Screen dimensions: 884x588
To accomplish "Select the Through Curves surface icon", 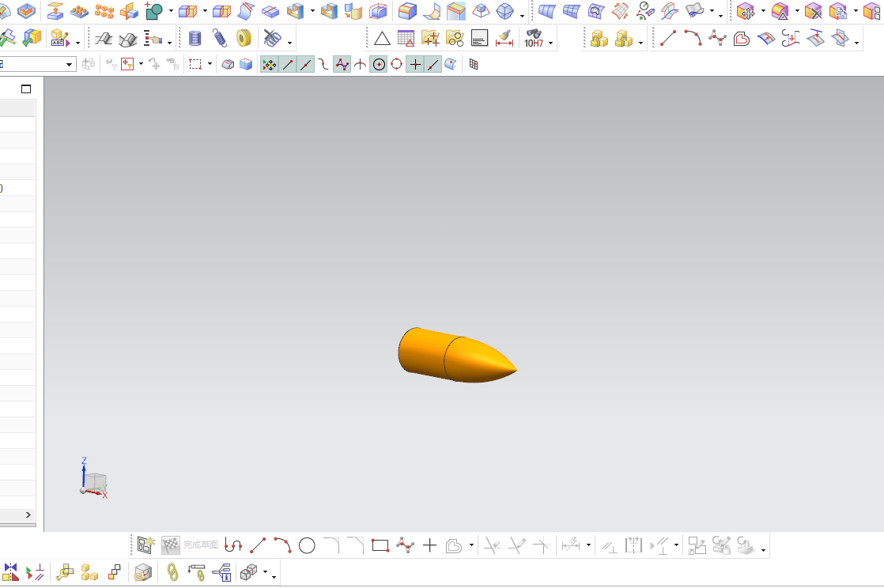I will [546, 11].
